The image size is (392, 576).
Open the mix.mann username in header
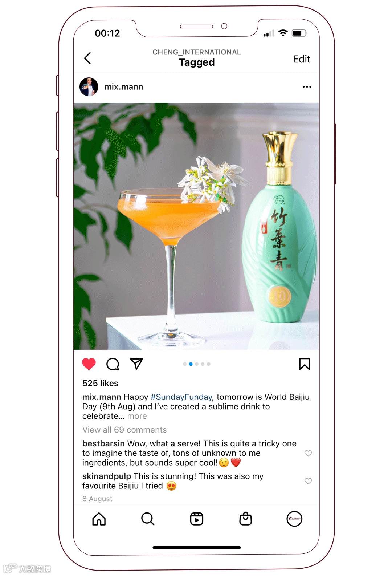click(x=124, y=87)
